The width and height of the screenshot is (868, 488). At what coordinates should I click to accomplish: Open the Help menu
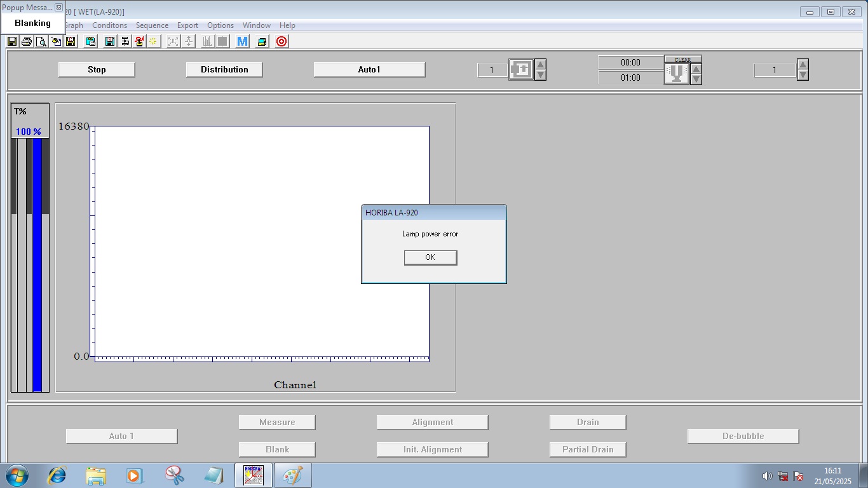tap(287, 25)
